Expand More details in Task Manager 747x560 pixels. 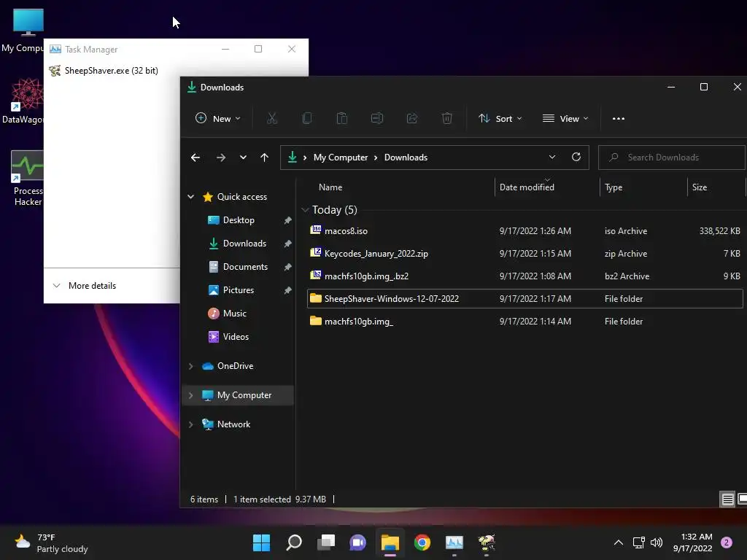85,286
